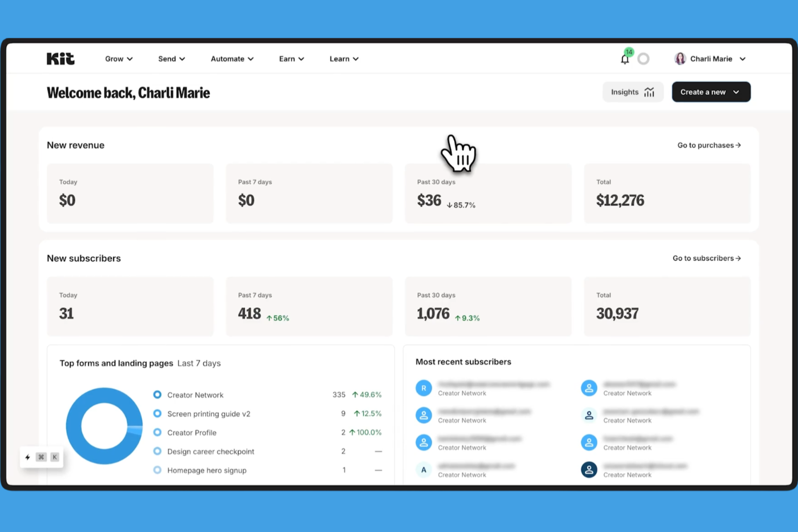Image resolution: width=798 pixels, height=532 pixels.
Task: Toggle the Creator Profile legend marker
Action: [x=157, y=432]
